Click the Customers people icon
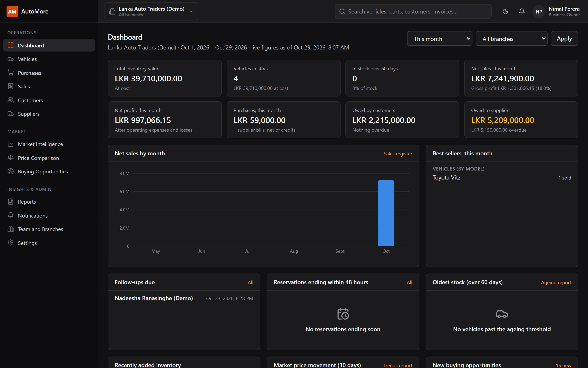 click(x=10, y=100)
